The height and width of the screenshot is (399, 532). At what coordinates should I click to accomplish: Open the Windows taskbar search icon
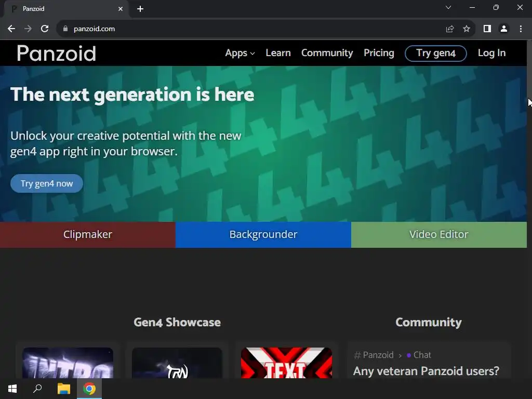(37, 389)
